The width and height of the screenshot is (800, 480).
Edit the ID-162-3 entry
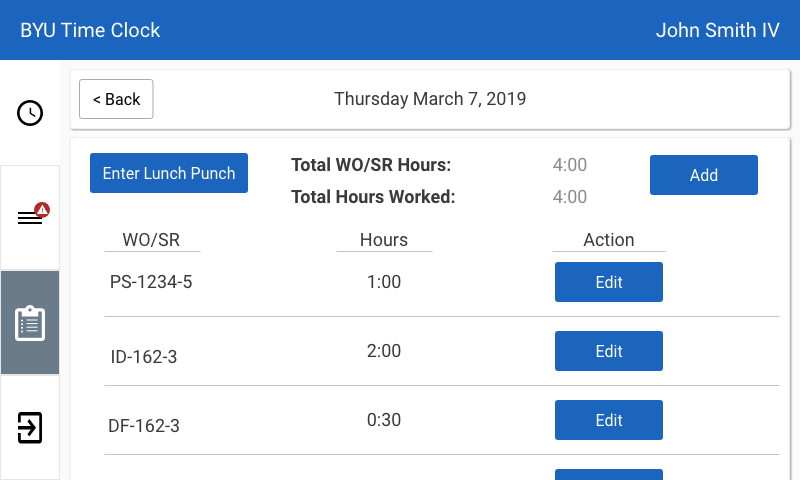(608, 351)
